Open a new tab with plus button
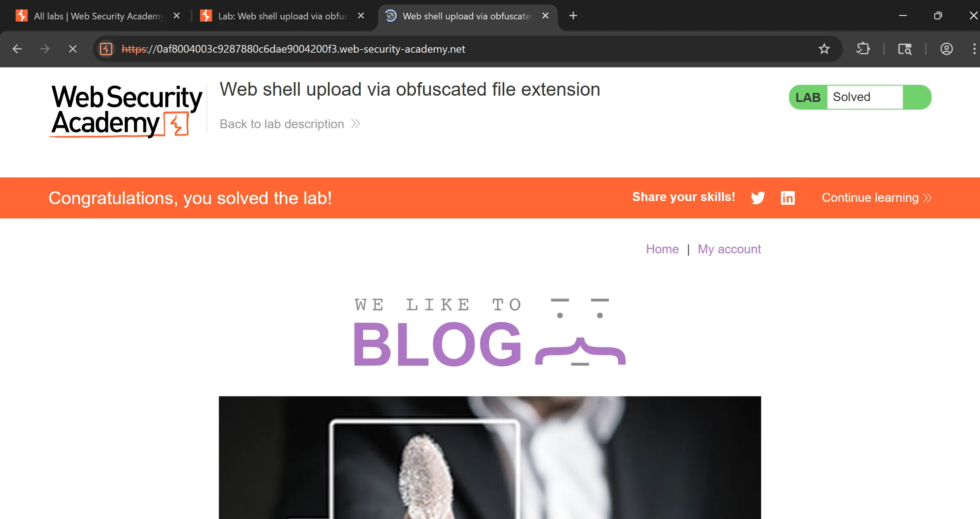Viewport: 980px width, 519px height. click(x=573, y=15)
